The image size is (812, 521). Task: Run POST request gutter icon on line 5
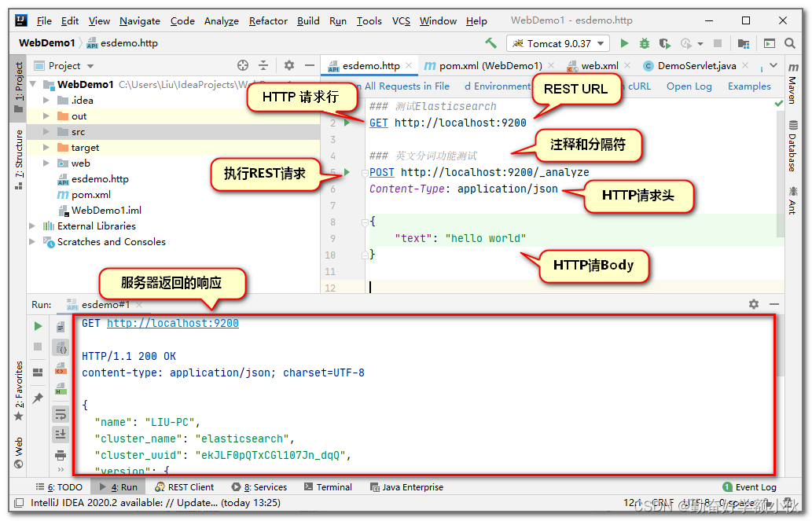[347, 172]
